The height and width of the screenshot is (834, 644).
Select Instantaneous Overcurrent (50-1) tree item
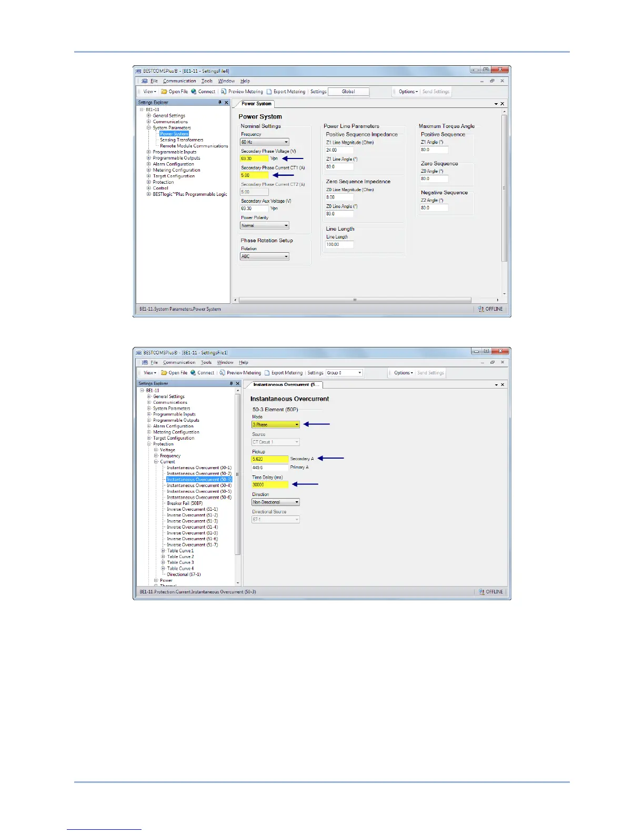(x=199, y=468)
